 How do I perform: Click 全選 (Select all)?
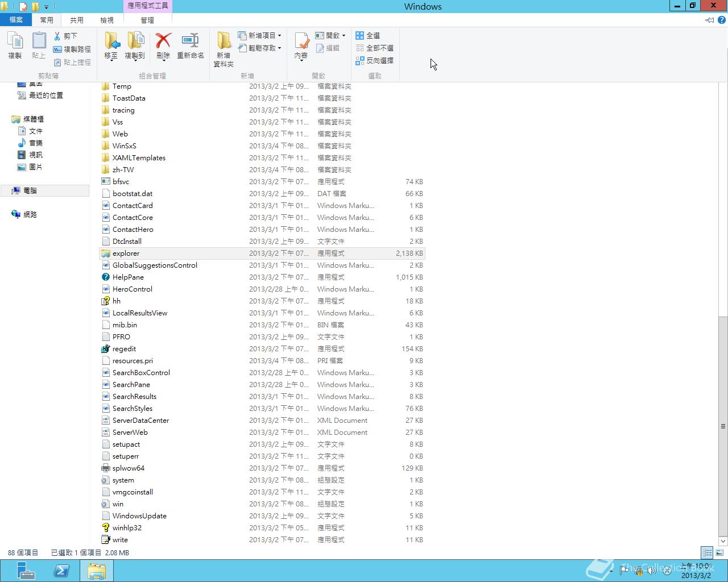pos(368,35)
